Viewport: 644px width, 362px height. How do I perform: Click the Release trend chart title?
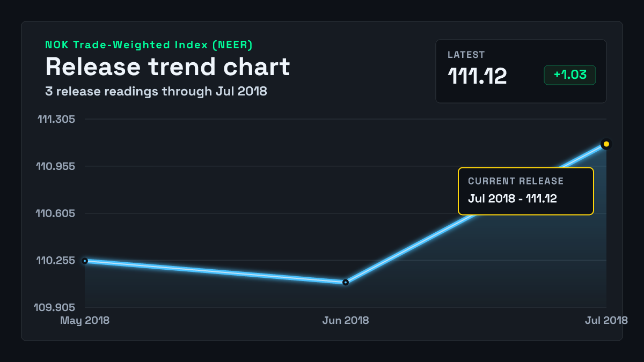pyautogui.click(x=167, y=67)
